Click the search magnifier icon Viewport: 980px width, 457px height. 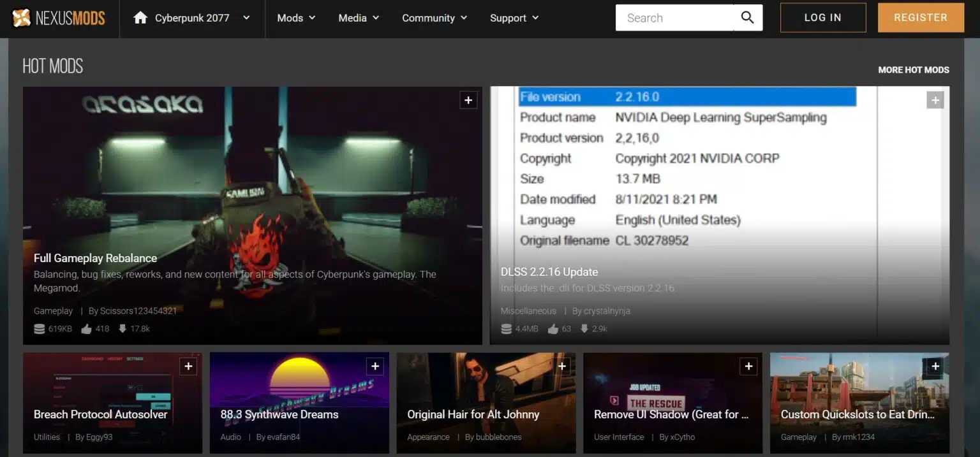[747, 18]
